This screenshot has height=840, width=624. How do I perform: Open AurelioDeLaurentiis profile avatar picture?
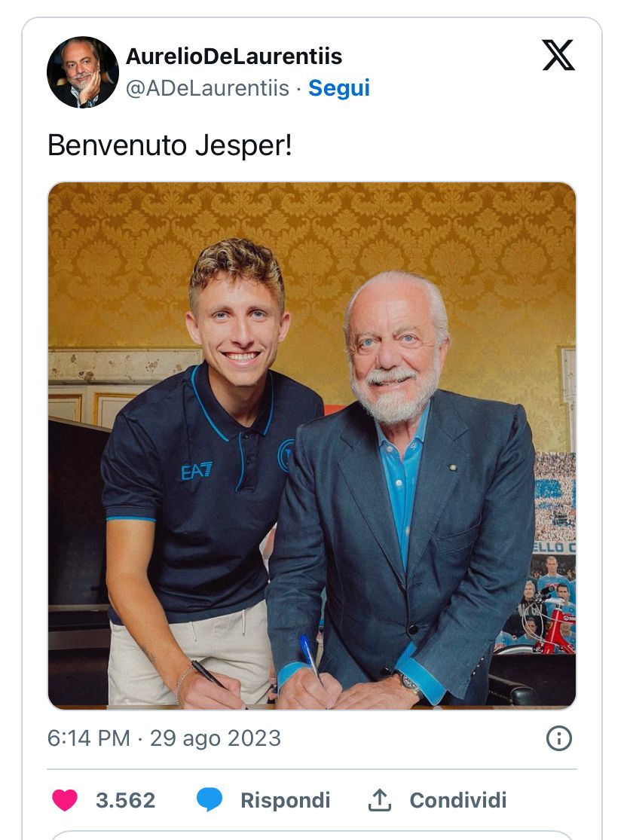pyautogui.click(x=83, y=72)
